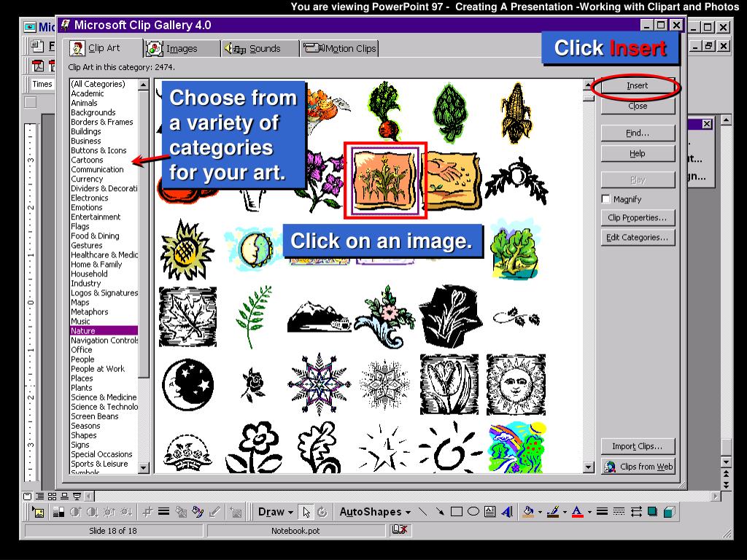747x560 pixels.
Task: Open the Draw menu dropdown
Action: [x=275, y=512]
